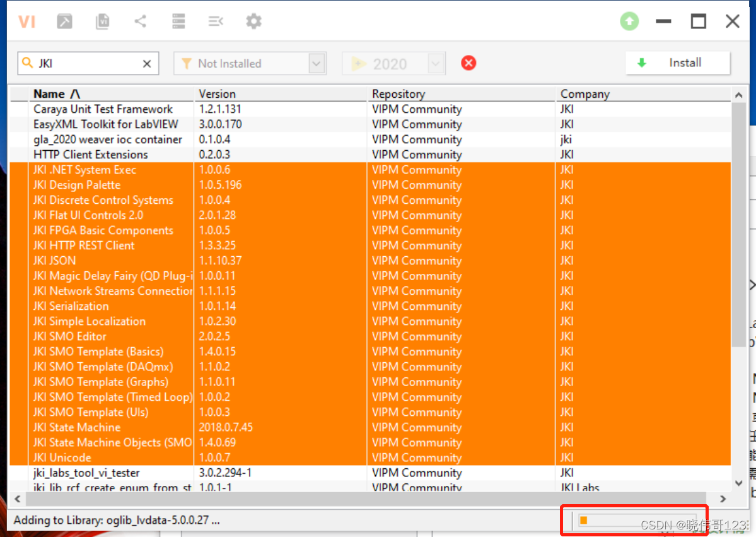Viewport: 756px width, 537px height.
Task: Click the red cancel X icon
Action: coord(468,63)
